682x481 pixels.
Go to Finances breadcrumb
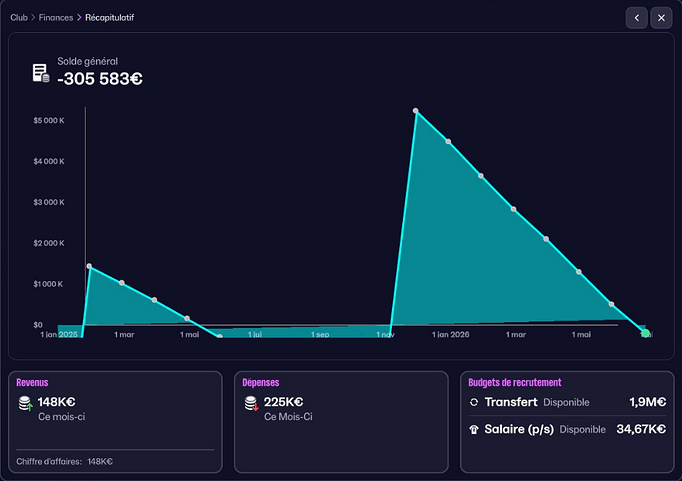pyautogui.click(x=56, y=18)
